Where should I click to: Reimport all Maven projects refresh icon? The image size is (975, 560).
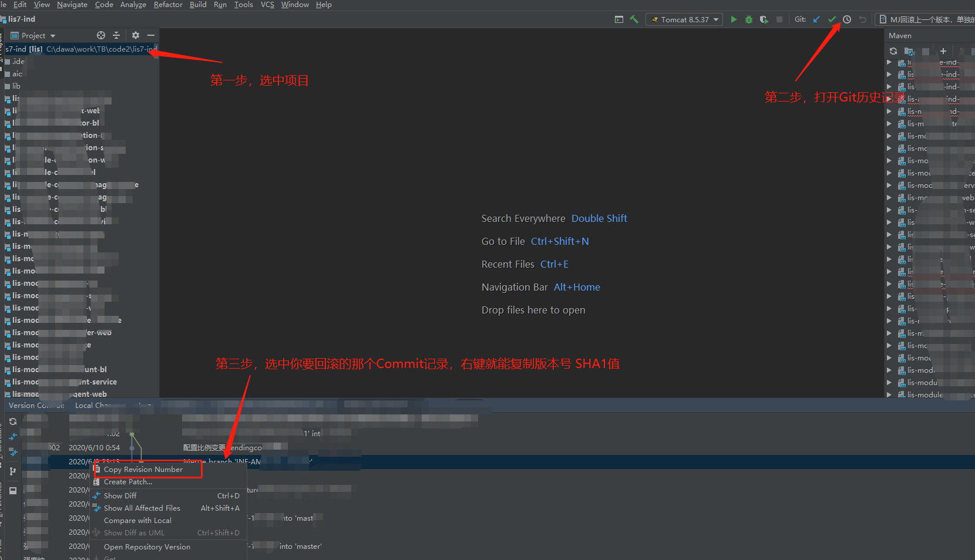click(893, 51)
